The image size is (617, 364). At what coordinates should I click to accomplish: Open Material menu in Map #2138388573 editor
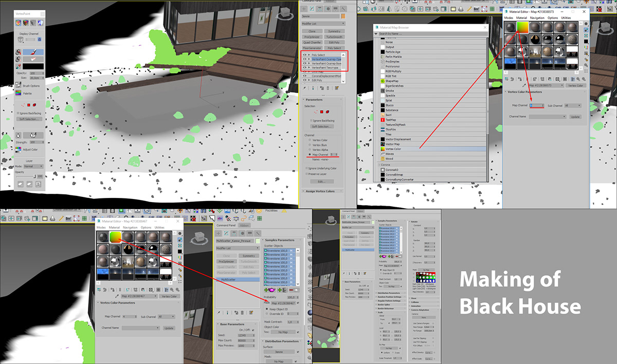click(x=522, y=17)
